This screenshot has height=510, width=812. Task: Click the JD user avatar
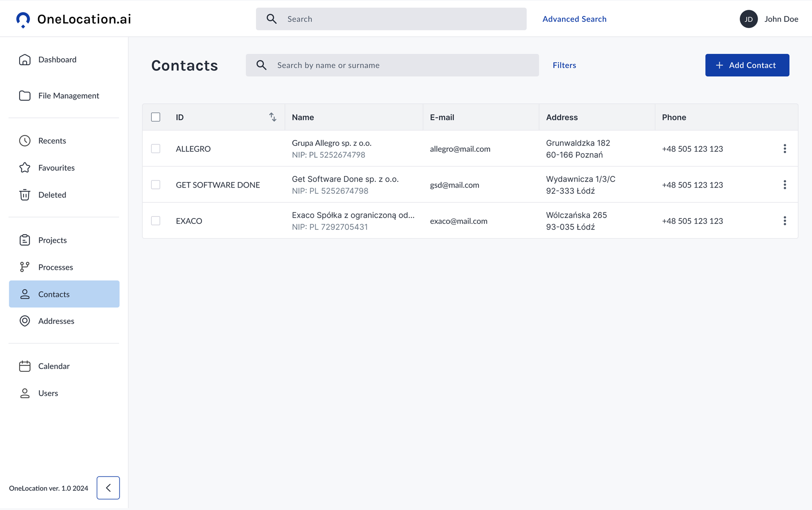749,19
